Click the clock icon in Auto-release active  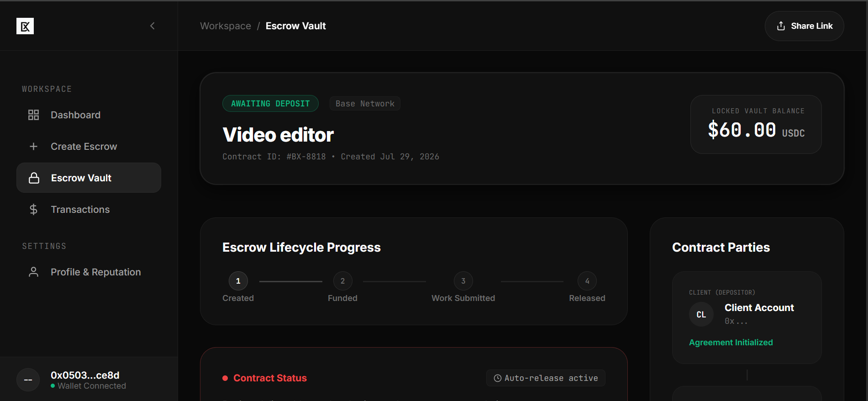coord(498,378)
